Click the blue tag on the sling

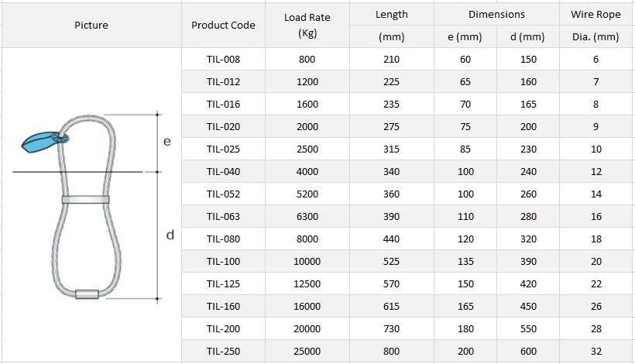39,141
